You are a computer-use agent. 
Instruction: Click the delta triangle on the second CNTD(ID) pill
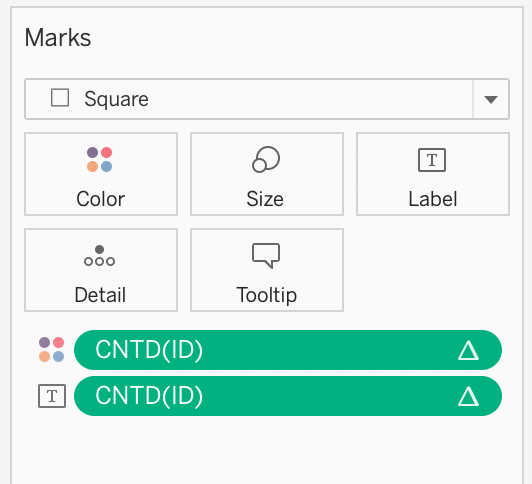click(468, 396)
